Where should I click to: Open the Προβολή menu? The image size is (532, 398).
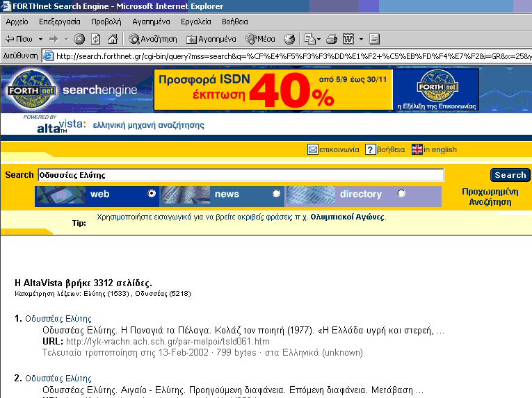click(x=106, y=22)
